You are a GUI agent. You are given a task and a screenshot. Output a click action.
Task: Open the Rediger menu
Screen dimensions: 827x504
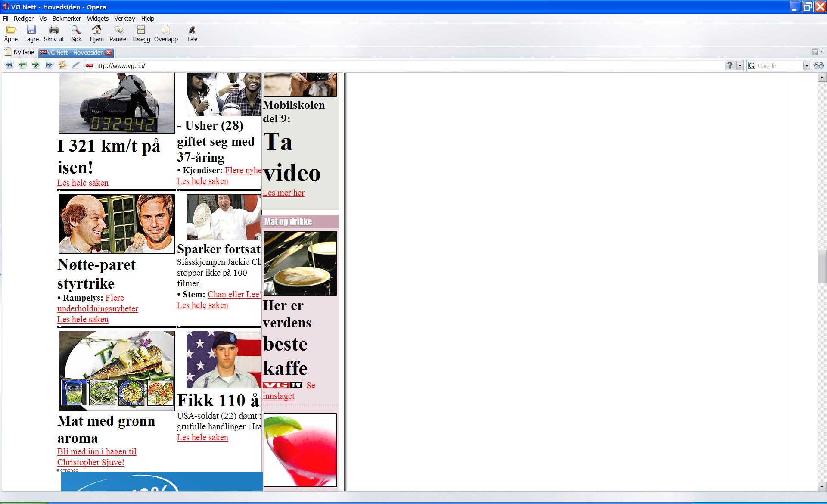(24, 19)
